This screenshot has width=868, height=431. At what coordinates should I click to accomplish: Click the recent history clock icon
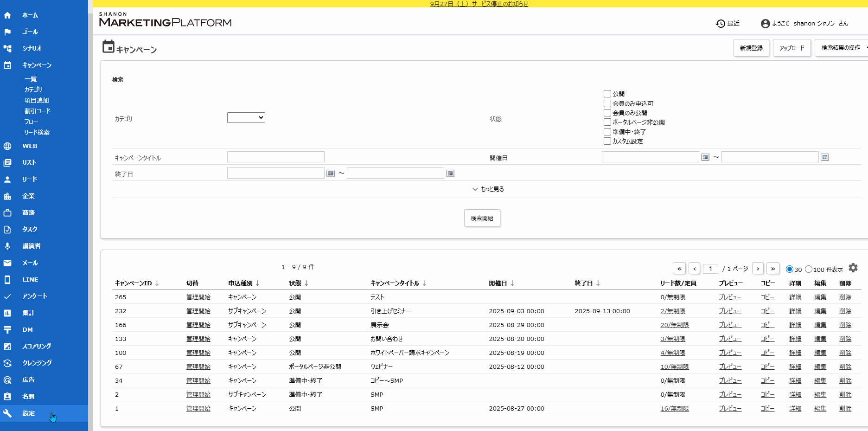coord(720,24)
